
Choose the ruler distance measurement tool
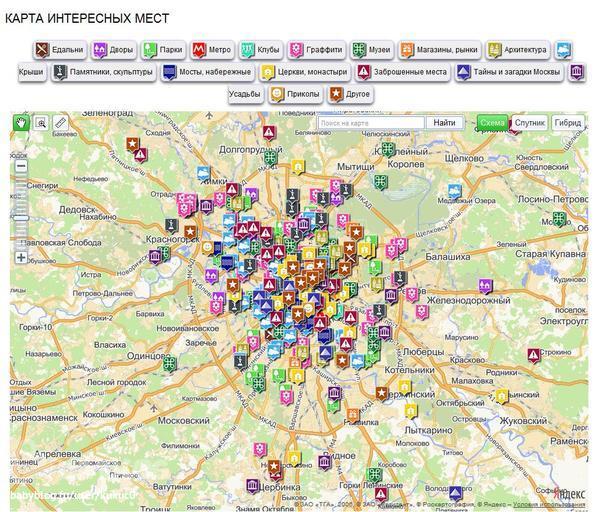tap(60, 122)
